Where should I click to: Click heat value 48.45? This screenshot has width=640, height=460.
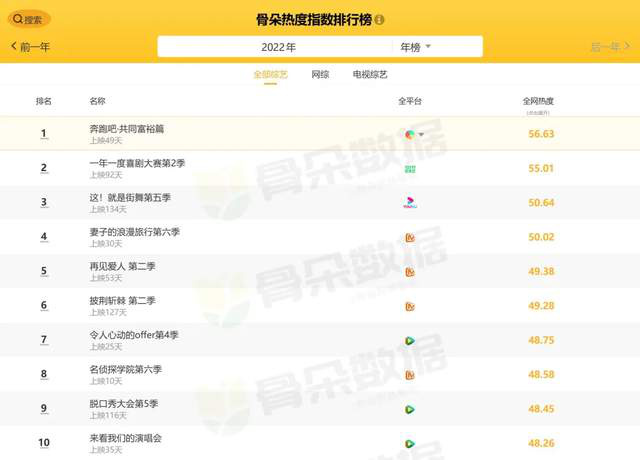click(x=541, y=409)
